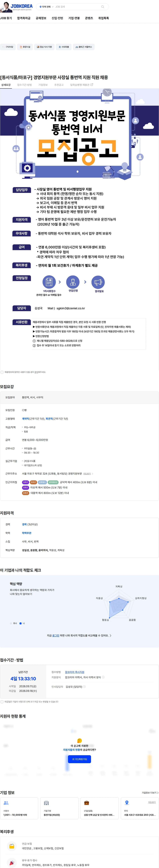The height and width of the screenshot is (868, 159).
Task: Click the 문의 link under the poster
Action: (x=36, y=372)
